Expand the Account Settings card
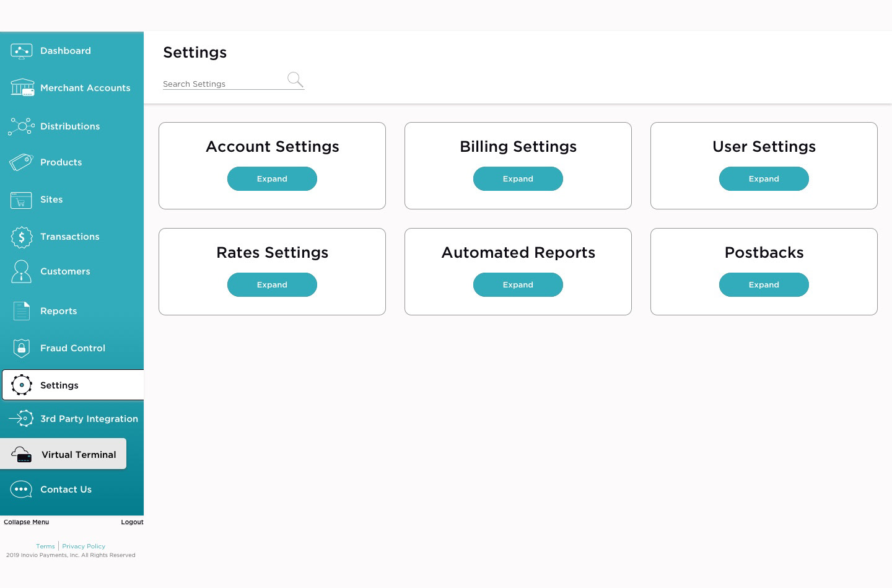This screenshot has width=892, height=588. click(x=272, y=179)
